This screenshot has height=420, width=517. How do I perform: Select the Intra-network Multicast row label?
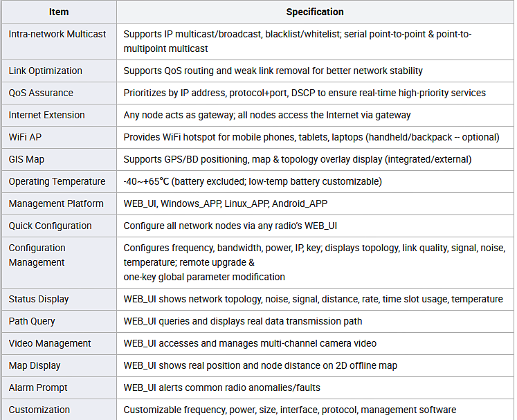pyautogui.click(x=57, y=34)
